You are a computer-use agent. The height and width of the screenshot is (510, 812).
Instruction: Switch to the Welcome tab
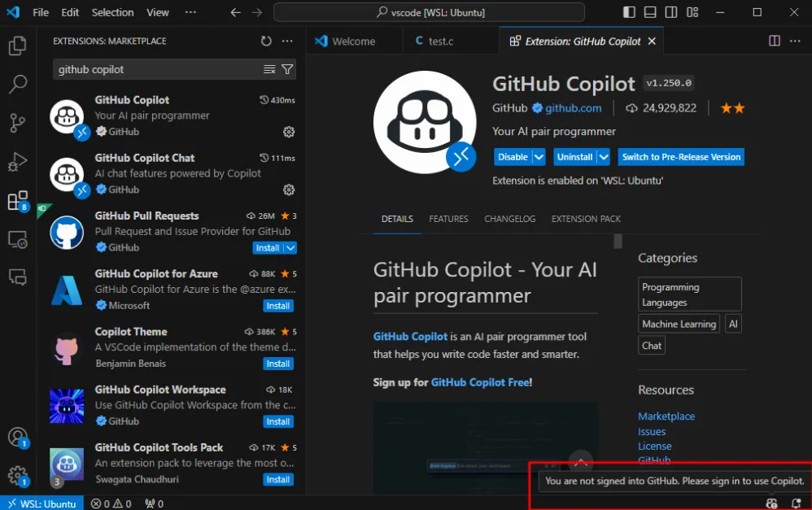pyautogui.click(x=354, y=41)
